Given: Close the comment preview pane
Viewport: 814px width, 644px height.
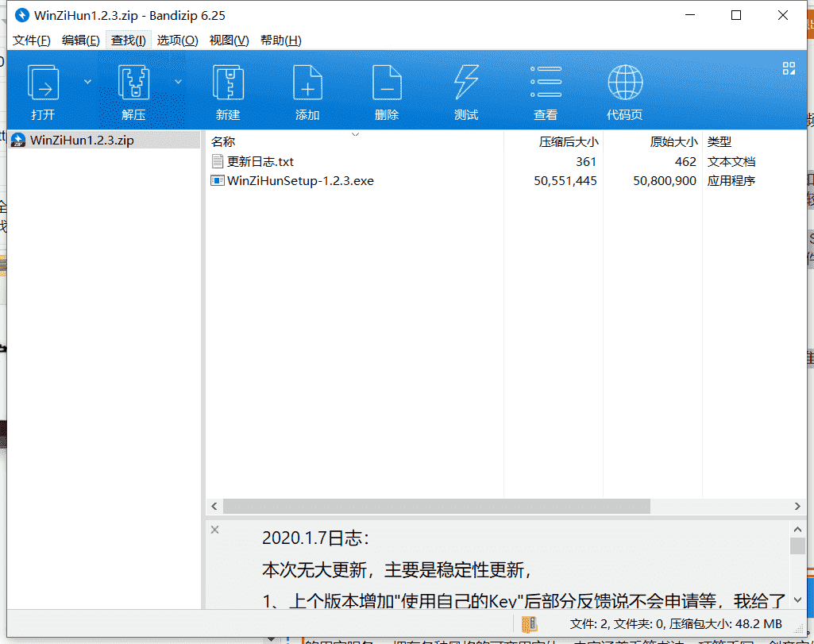Looking at the screenshot, I should [x=215, y=530].
